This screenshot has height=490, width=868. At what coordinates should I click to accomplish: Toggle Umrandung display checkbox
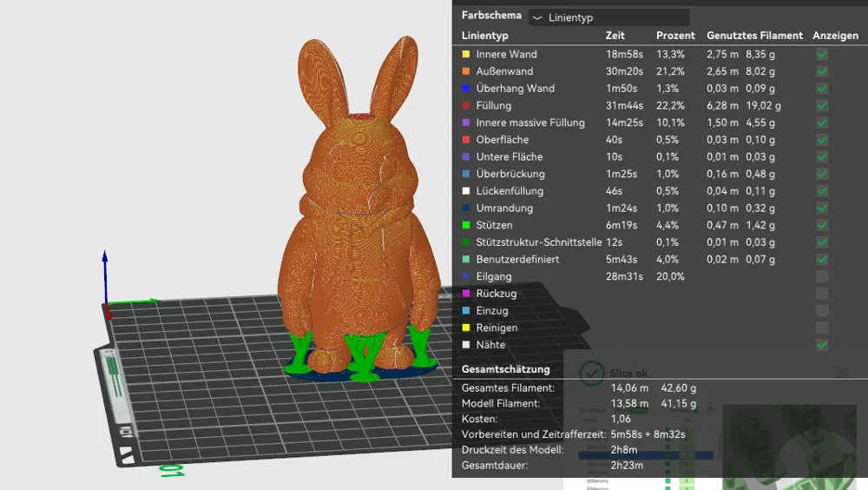(x=822, y=209)
